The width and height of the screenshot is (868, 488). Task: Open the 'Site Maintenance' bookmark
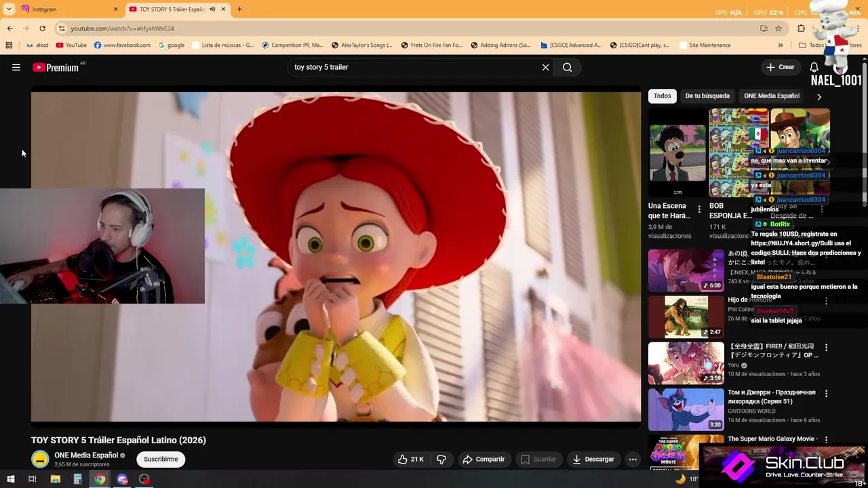(x=704, y=45)
